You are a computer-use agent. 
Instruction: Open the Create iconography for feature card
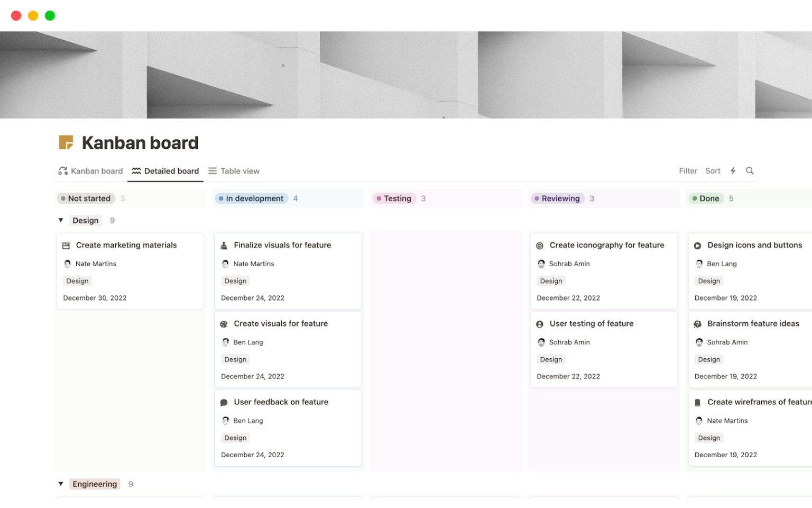[607, 245]
